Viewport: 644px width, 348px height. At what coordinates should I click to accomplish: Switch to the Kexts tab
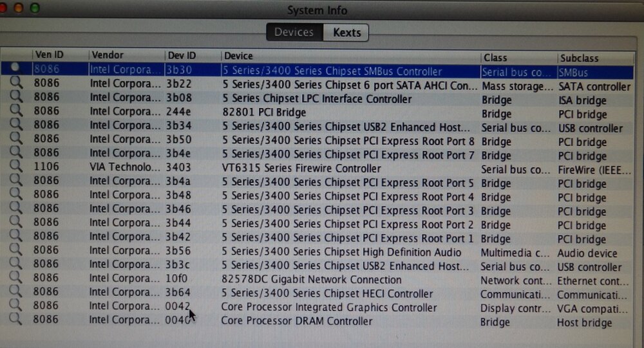coord(346,32)
